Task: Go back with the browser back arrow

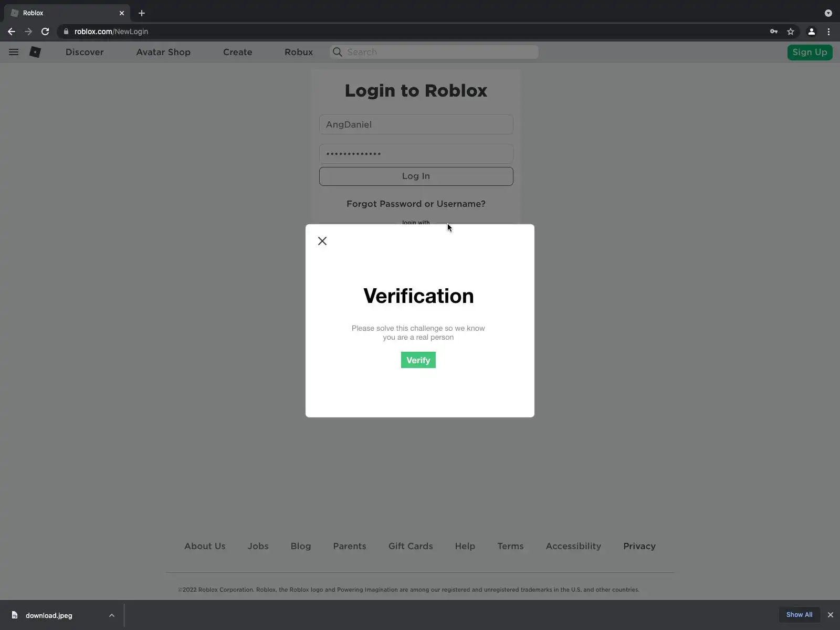Action: tap(12, 31)
